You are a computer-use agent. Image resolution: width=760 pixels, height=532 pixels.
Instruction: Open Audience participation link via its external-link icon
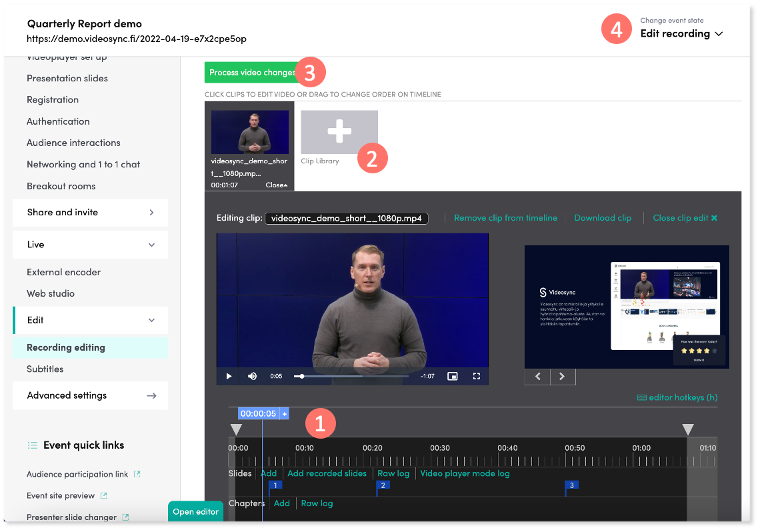pos(139,473)
